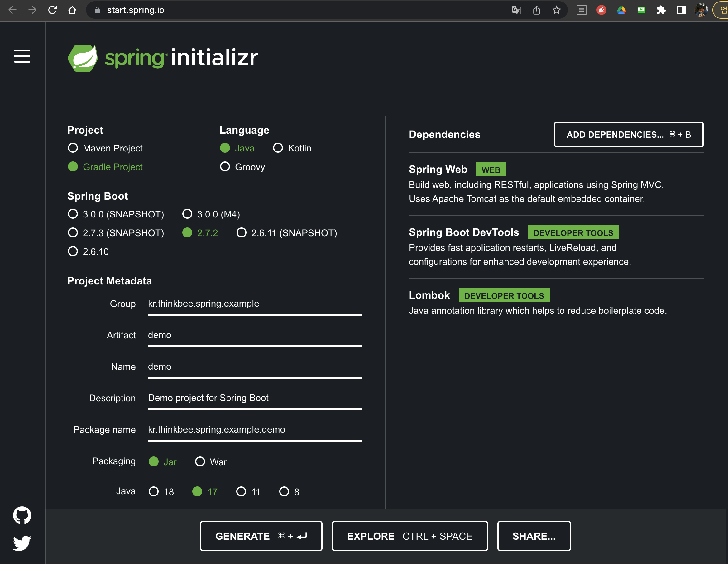Viewport: 728px width, 564px height.
Task: Open the extensions puzzle menu
Action: 661,10
